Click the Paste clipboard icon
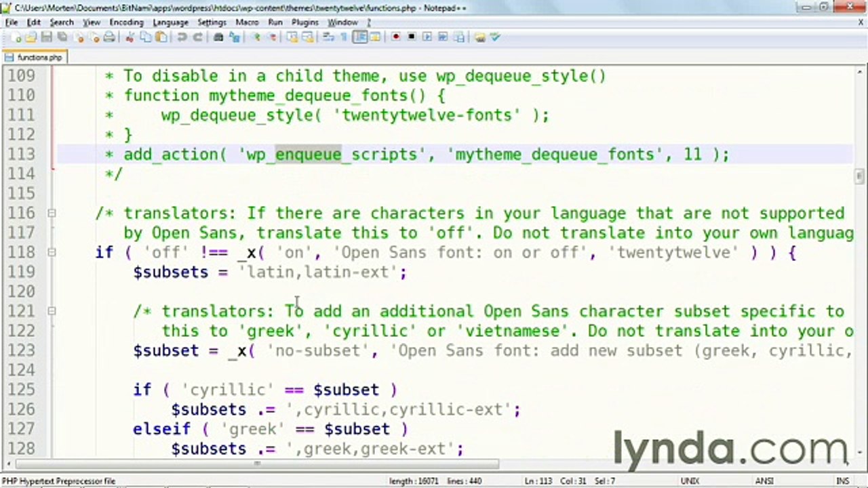This screenshot has height=488, width=868. point(160,37)
